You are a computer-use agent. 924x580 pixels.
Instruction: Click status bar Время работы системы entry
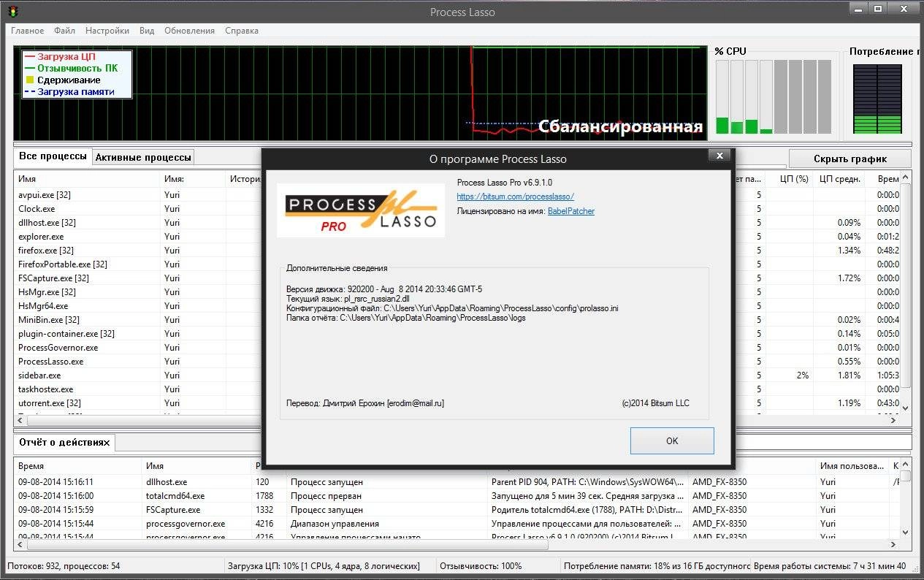830,566
